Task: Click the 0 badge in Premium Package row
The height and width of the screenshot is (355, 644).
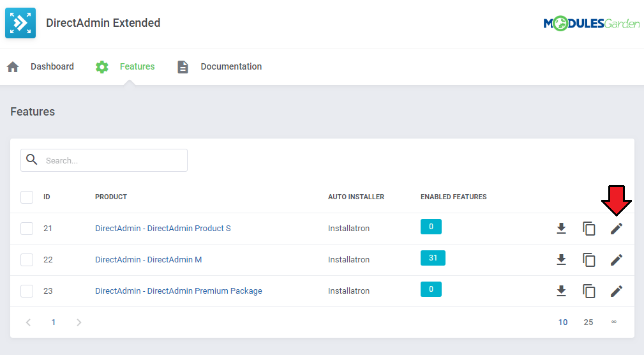Action: tap(431, 289)
